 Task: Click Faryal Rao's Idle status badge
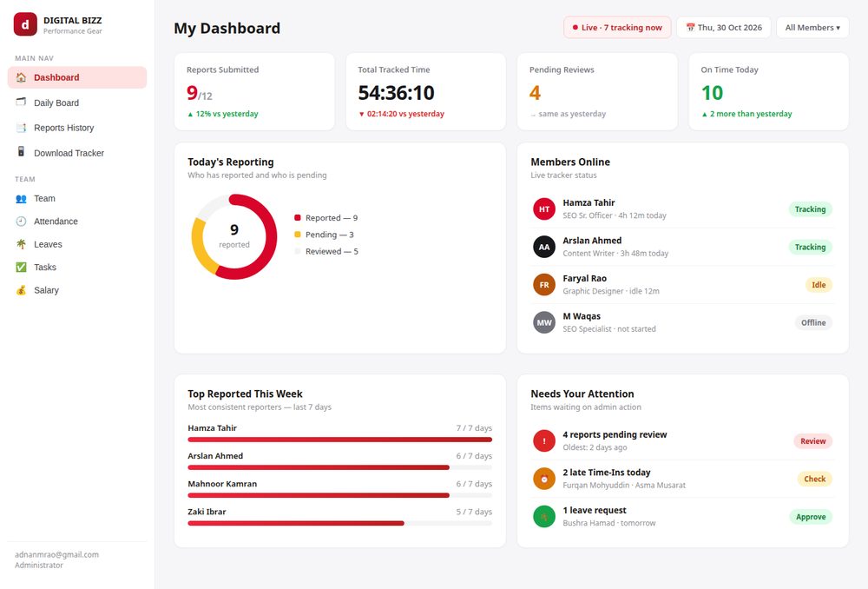(x=819, y=285)
